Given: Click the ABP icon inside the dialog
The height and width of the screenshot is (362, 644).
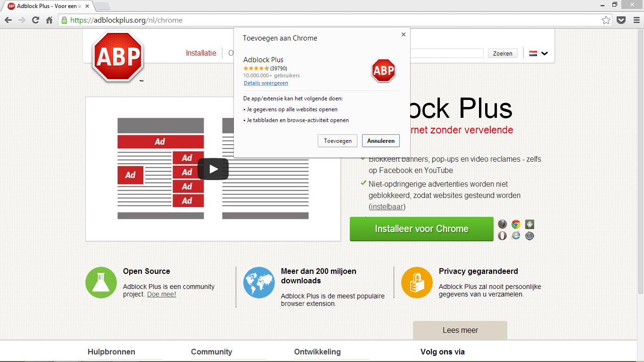Looking at the screenshot, I should [383, 71].
